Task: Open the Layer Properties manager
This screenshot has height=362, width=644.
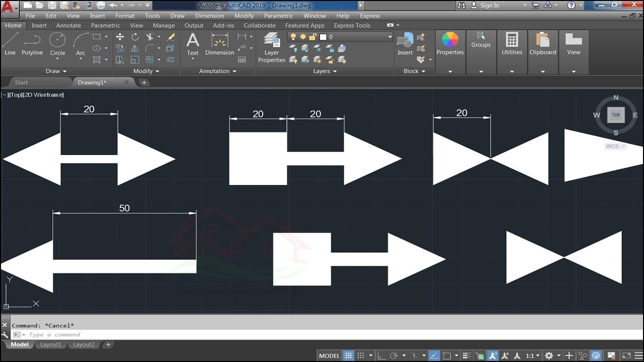Action: [272, 48]
